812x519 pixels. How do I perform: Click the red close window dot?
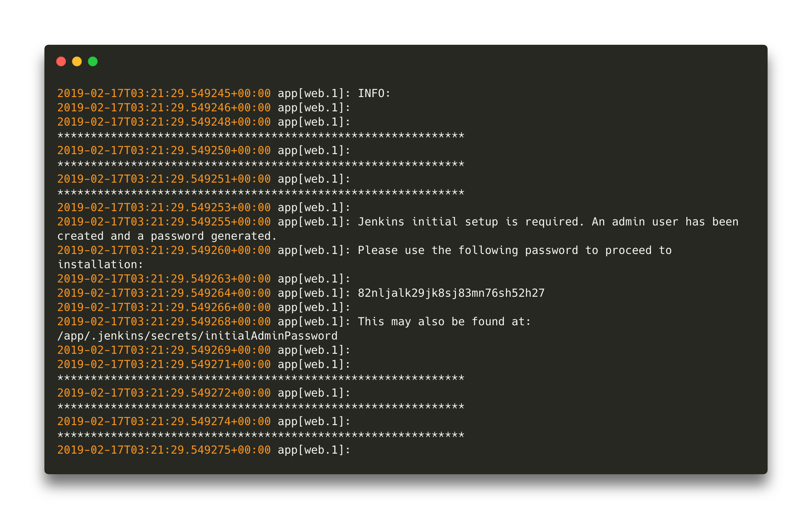[x=61, y=61]
